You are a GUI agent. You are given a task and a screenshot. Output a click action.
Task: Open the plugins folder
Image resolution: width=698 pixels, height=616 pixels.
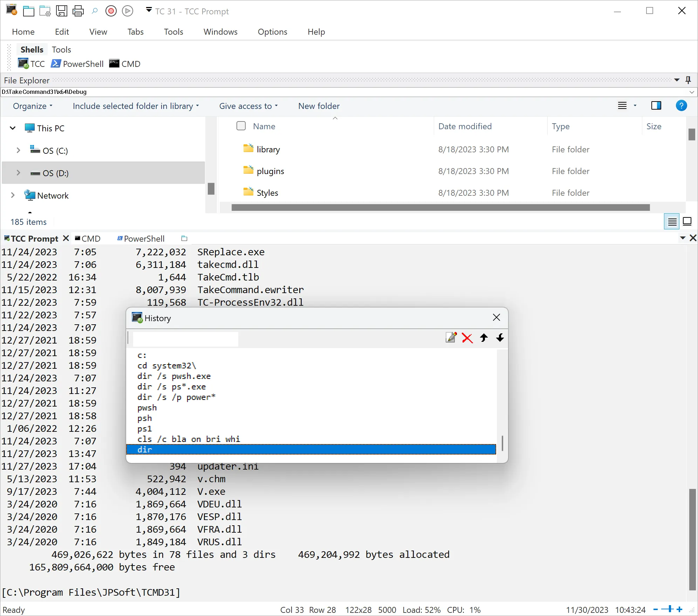pyautogui.click(x=270, y=171)
